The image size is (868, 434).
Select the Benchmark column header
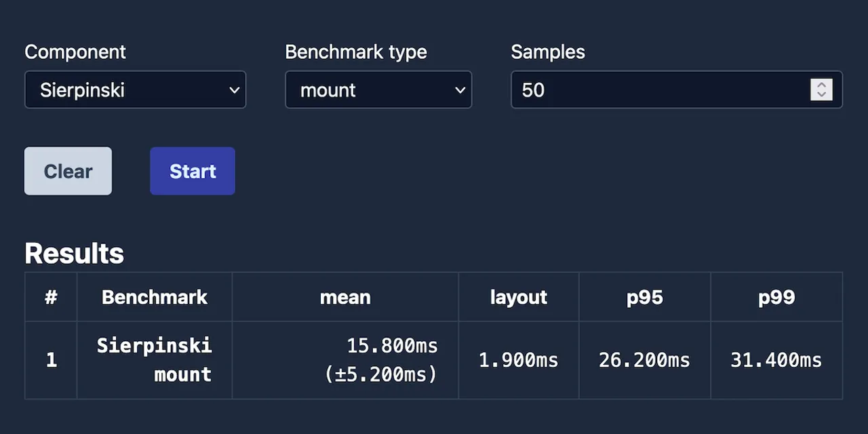click(155, 297)
